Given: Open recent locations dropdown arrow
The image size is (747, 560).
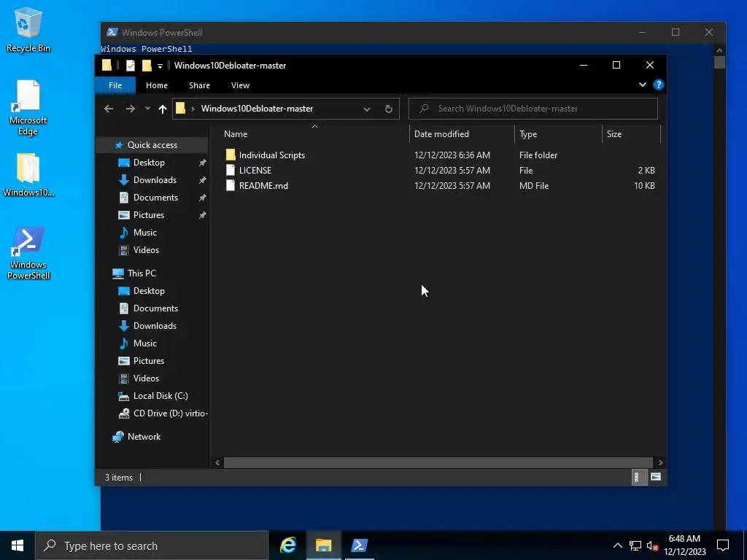Looking at the screenshot, I should 147,109.
